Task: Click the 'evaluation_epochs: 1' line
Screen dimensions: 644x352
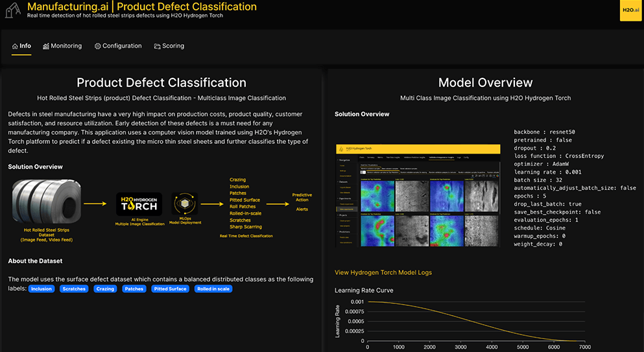Action: 546,220
